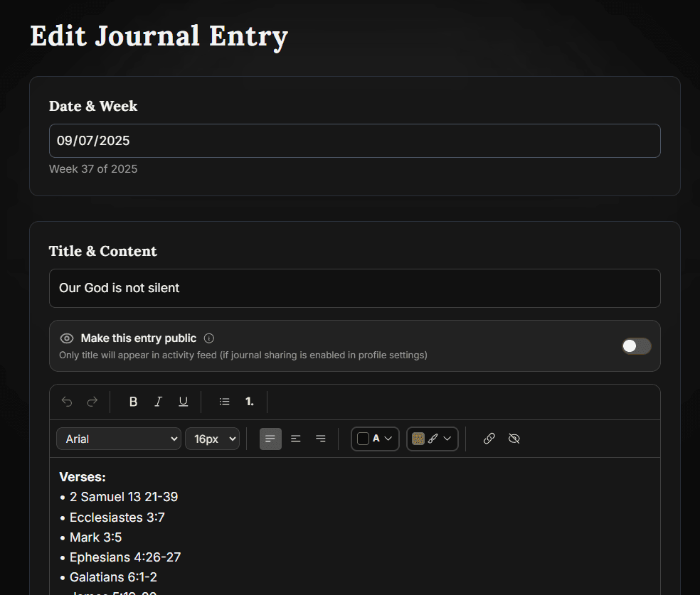
Task: Align text left
Action: pyautogui.click(x=270, y=439)
